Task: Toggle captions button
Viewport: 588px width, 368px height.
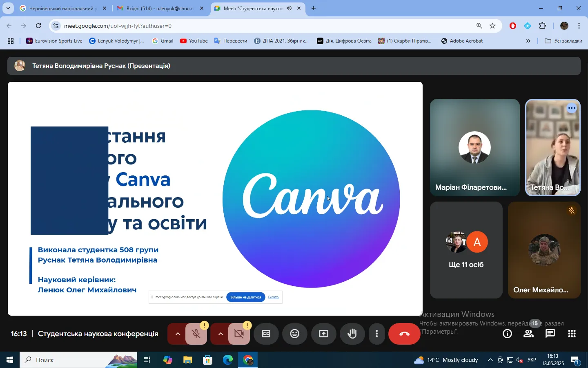Action: click(266, 334)
